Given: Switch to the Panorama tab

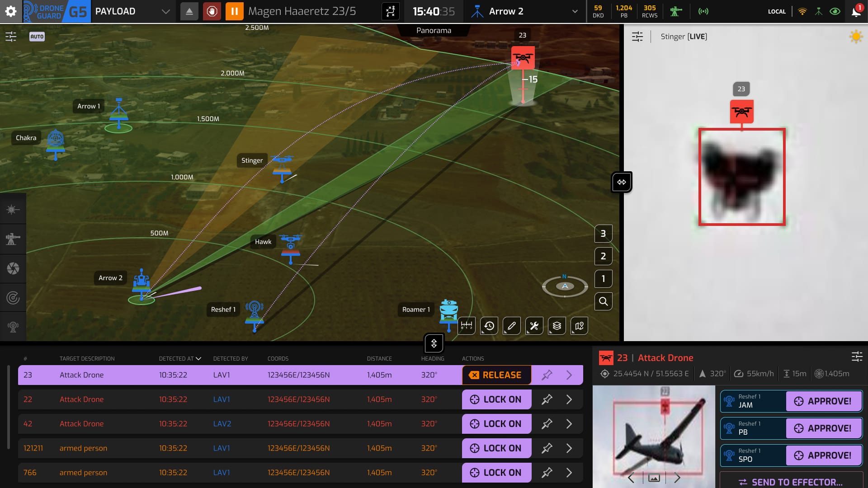Looking at the screenshot, I should click(434, 30).
